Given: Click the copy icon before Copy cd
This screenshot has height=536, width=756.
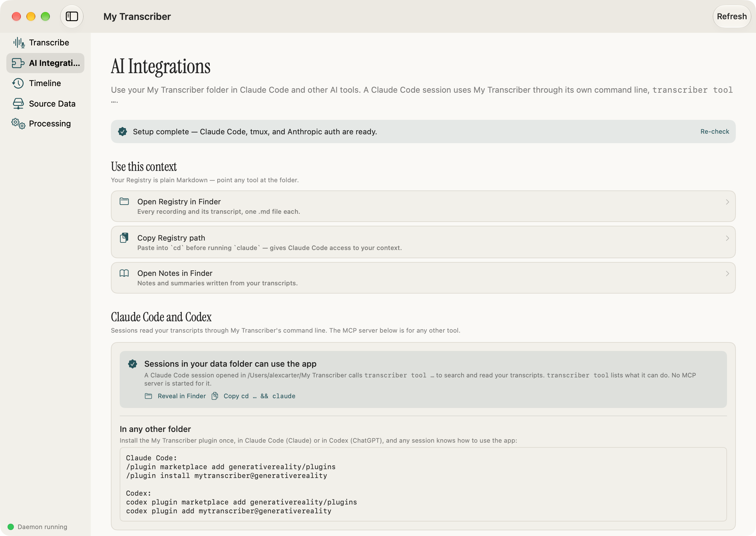Looking at the screenshot, I should pyautogui.click(x=215, y=396).
